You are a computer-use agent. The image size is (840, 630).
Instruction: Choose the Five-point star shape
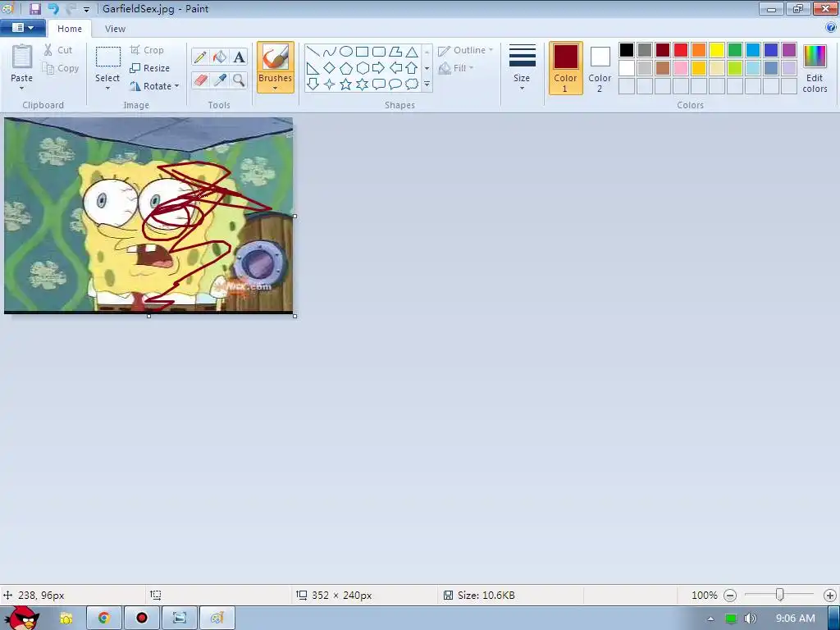346,84
